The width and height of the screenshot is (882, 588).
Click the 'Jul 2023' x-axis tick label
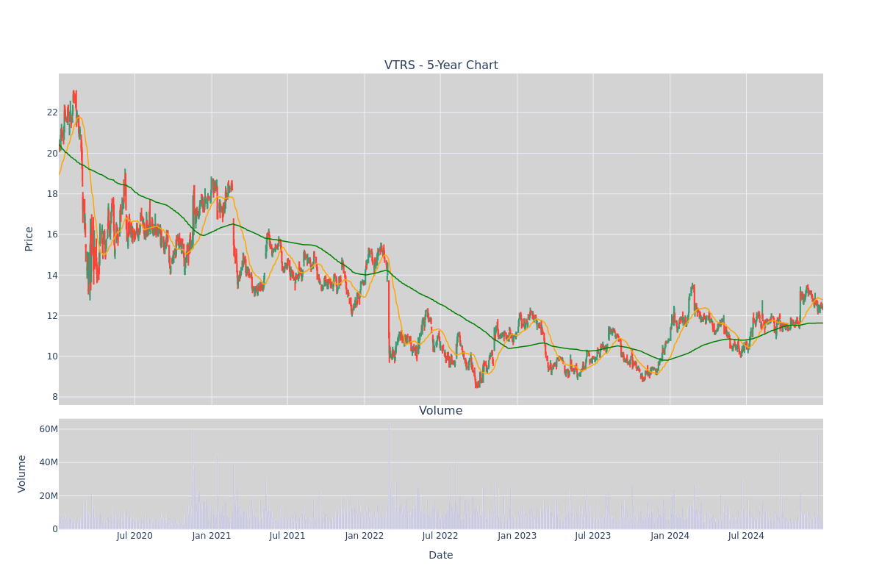click(593, 536)
